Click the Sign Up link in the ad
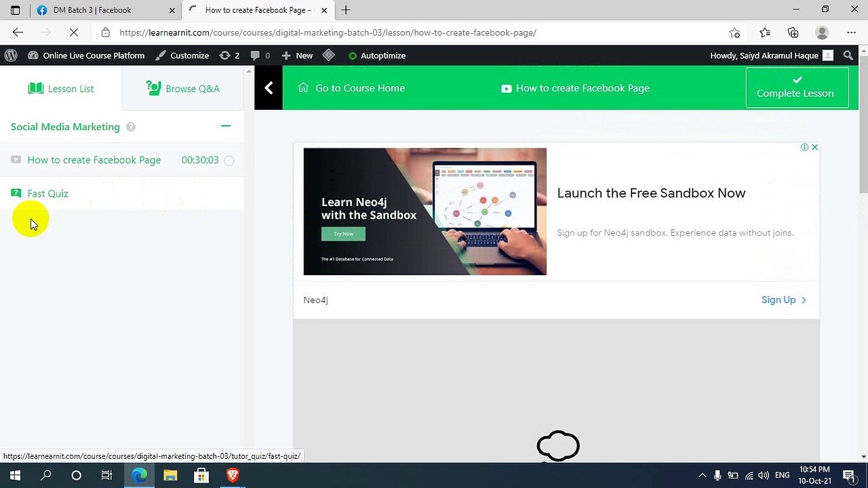Image resolution: width=868 pixels, height=488 pixels. pos(784,300)
